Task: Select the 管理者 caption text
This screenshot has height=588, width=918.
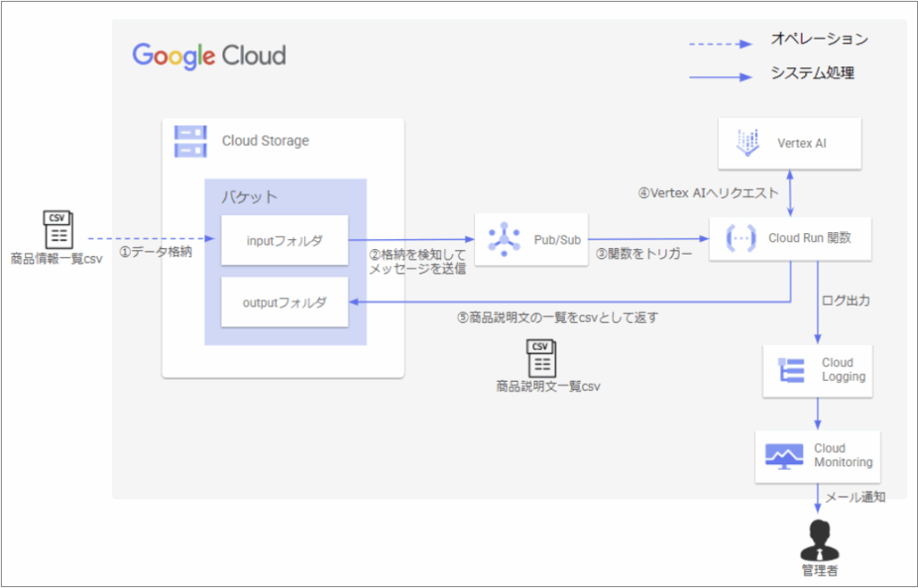Action: pyautogui.click(x=819, y=571)
